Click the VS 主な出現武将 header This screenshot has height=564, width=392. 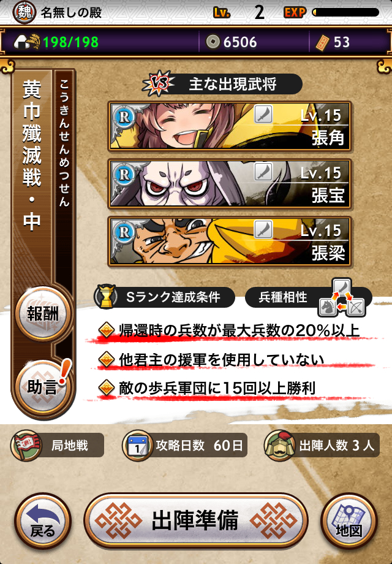pyautogui.click(x=222, y=84)
